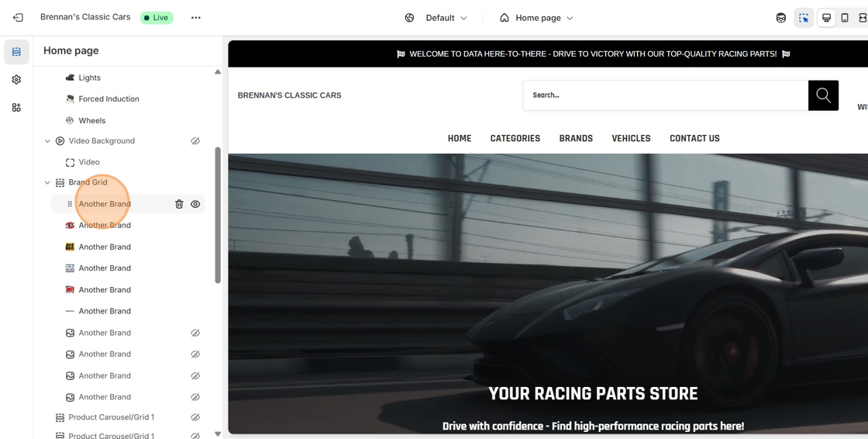Select Another Brand with blue striped logo
The width and height of the screenshot is (868, 439).
105,268
